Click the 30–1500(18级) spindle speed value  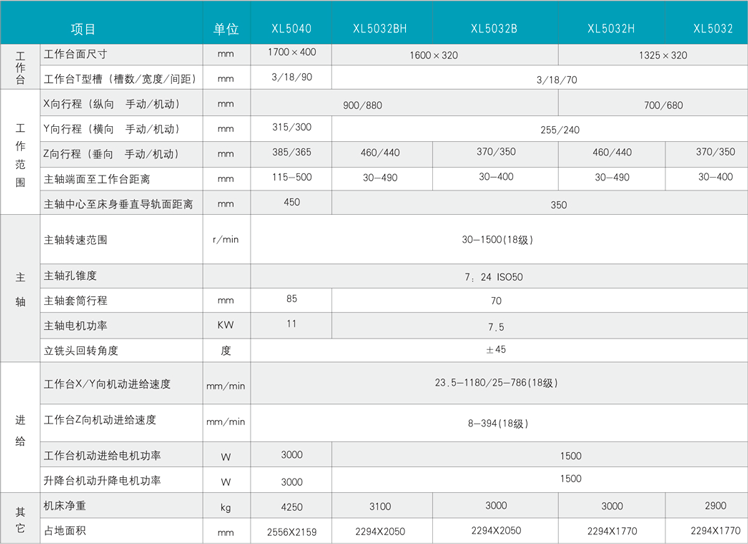[x=497, y=240]
